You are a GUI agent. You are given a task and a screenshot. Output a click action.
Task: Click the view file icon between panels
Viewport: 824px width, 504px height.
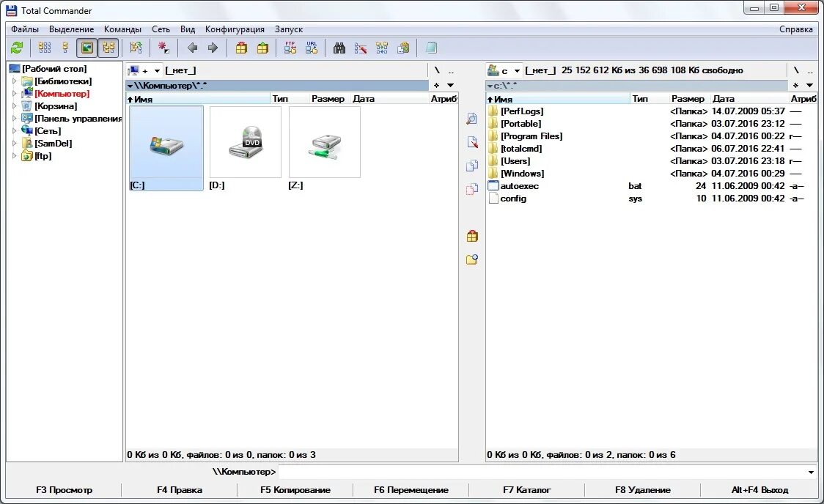(x=472, y=119)
